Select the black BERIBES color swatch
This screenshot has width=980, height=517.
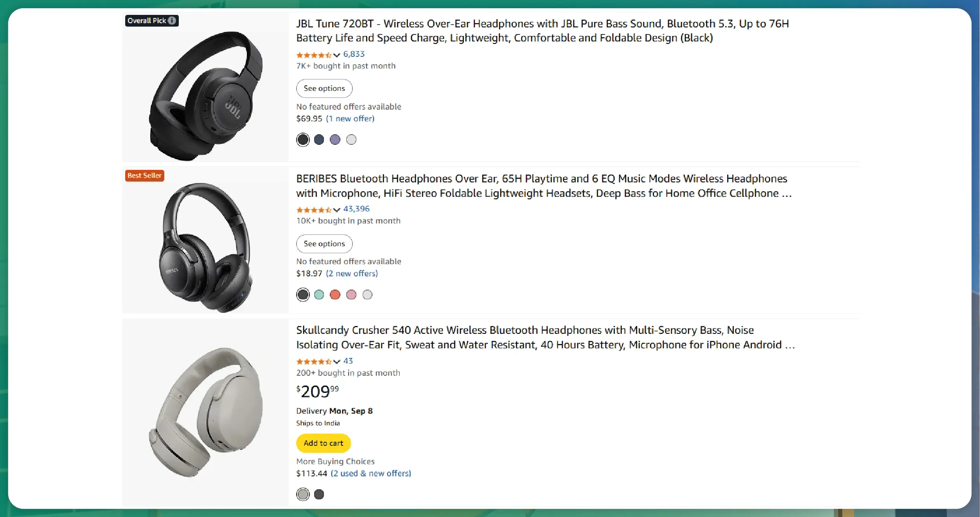point(303,295)
